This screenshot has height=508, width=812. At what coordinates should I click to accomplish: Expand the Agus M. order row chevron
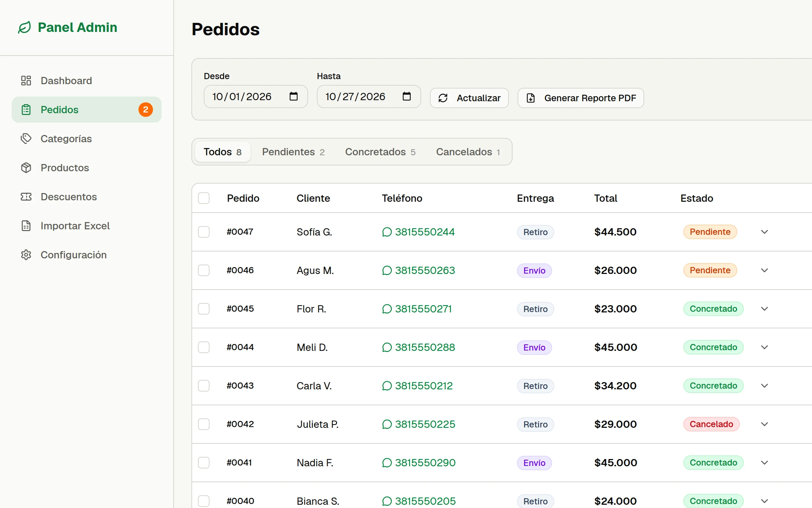coord(765,270)
